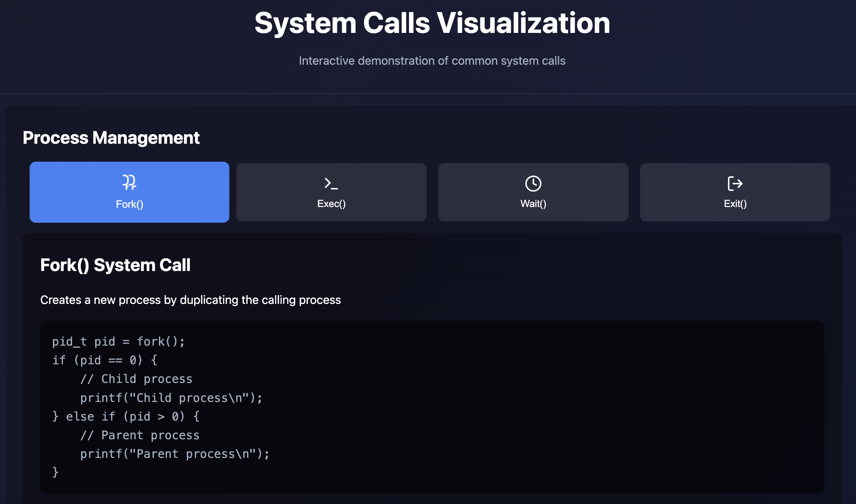Click code line 'if (pid == 0) {'

pyautogui.click(x=105, y=360)
